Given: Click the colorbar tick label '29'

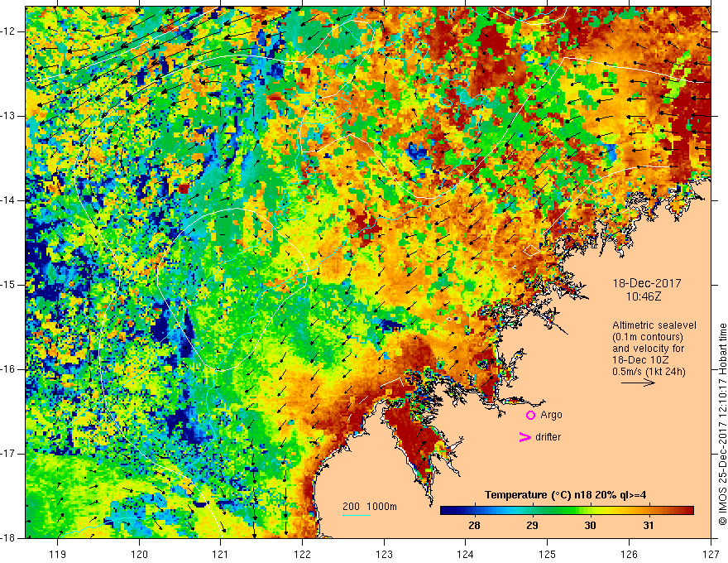Looking at the screenshot, I should coord(532,526).
